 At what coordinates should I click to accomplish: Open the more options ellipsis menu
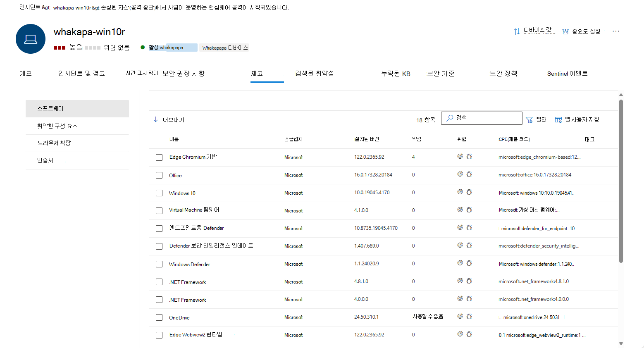pos(616,31)
